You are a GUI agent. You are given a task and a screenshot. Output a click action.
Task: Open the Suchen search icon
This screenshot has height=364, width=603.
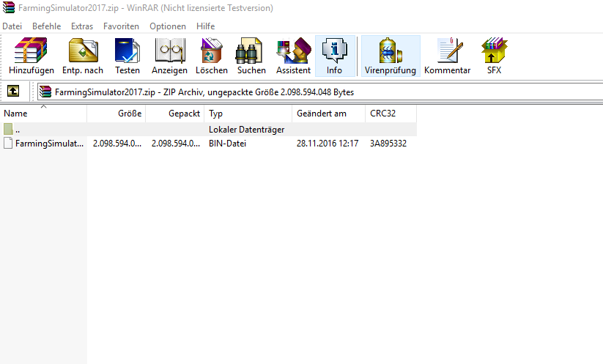(251, 56)
